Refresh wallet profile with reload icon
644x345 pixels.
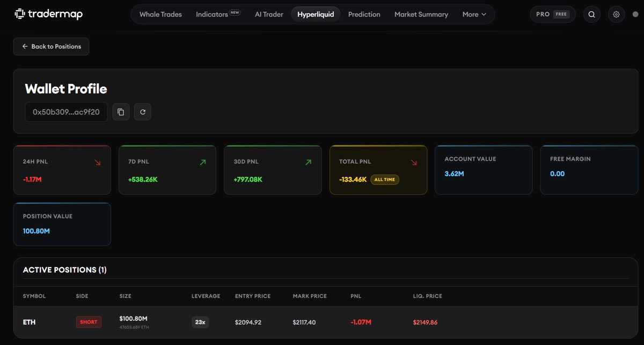(x=143, y=112)
